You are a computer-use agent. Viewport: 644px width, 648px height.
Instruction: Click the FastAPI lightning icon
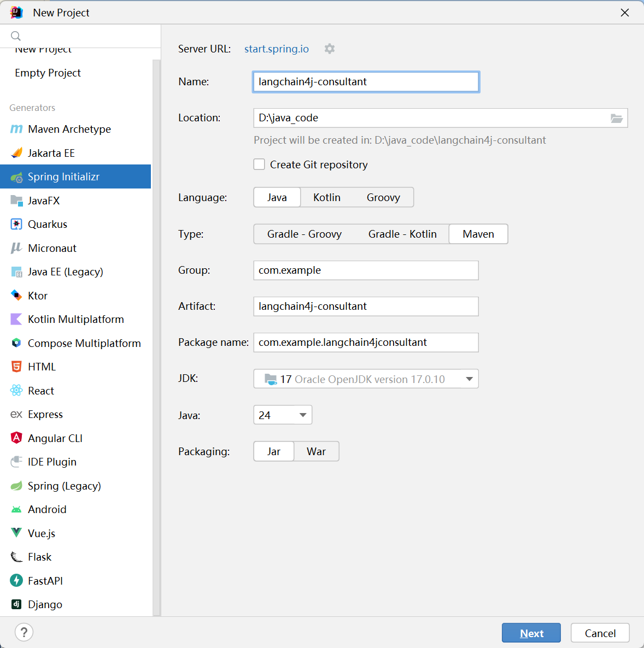tap(16, 581)
